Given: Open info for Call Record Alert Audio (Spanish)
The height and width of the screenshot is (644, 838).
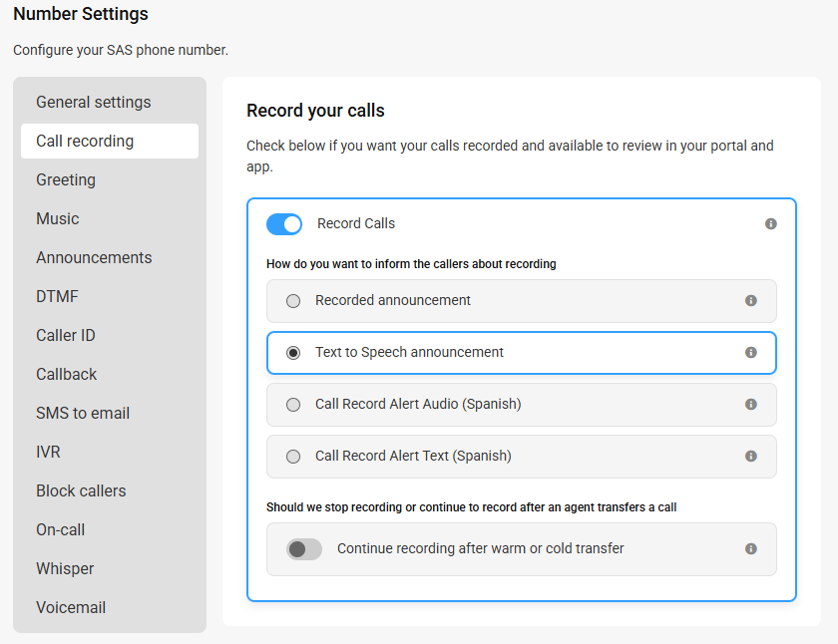Looking at the screenshot, I should (x=751, y=404).
